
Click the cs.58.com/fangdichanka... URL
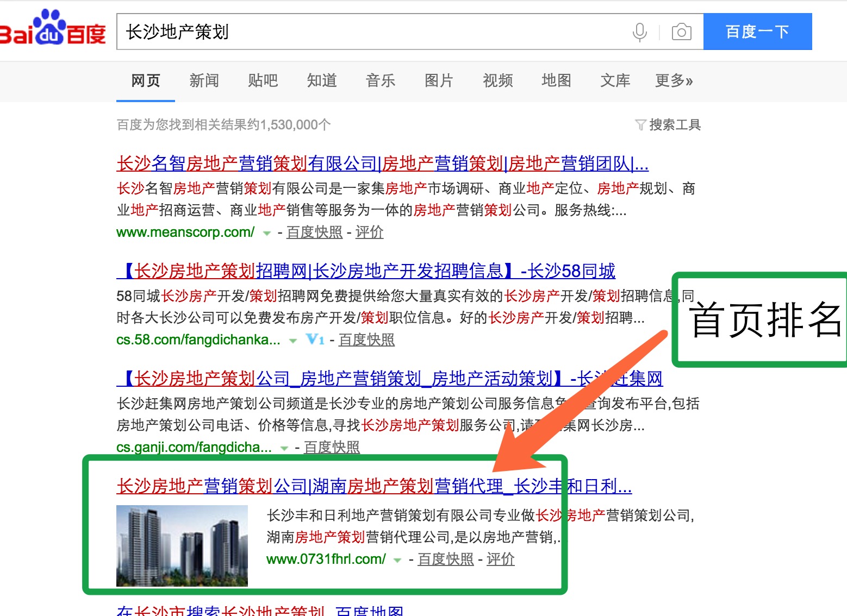click(x=198, y=340)
